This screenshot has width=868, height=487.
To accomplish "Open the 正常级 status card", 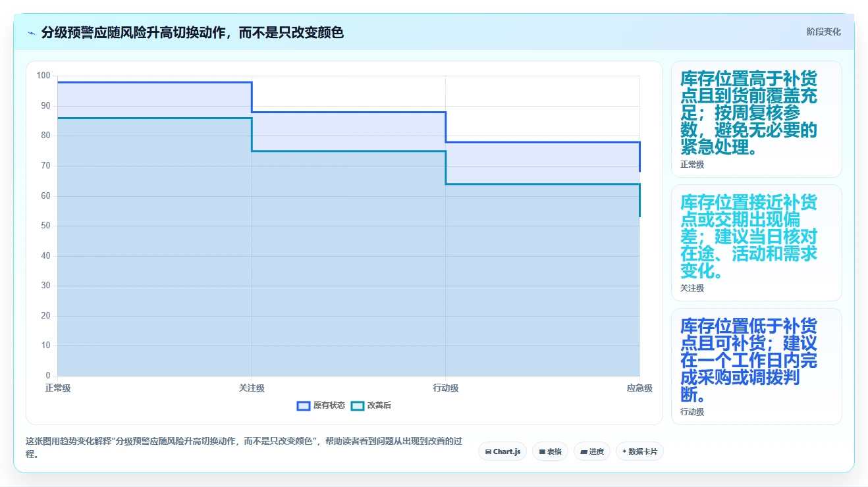I will point(757,119).
